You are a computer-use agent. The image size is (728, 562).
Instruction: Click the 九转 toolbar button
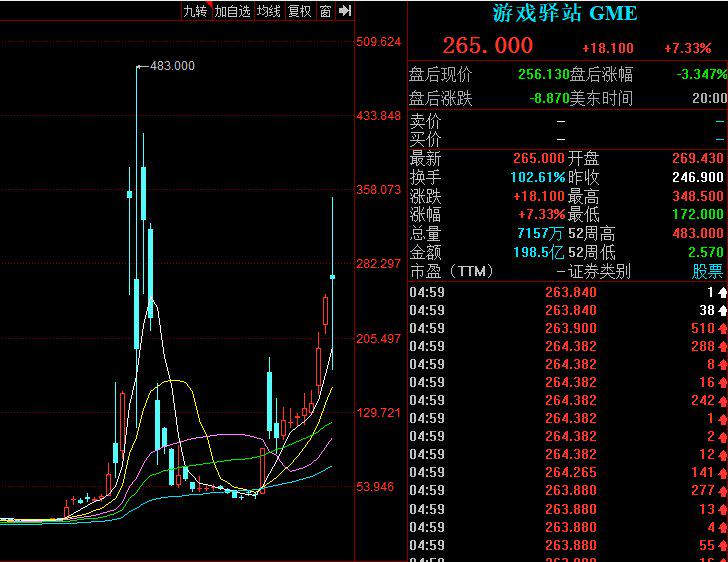coord(195,11)
